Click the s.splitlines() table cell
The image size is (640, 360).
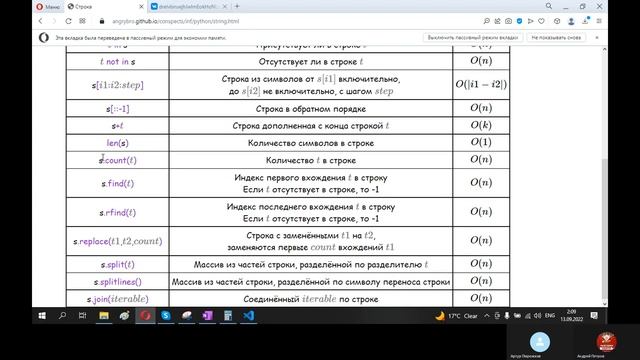coord(118,282)
